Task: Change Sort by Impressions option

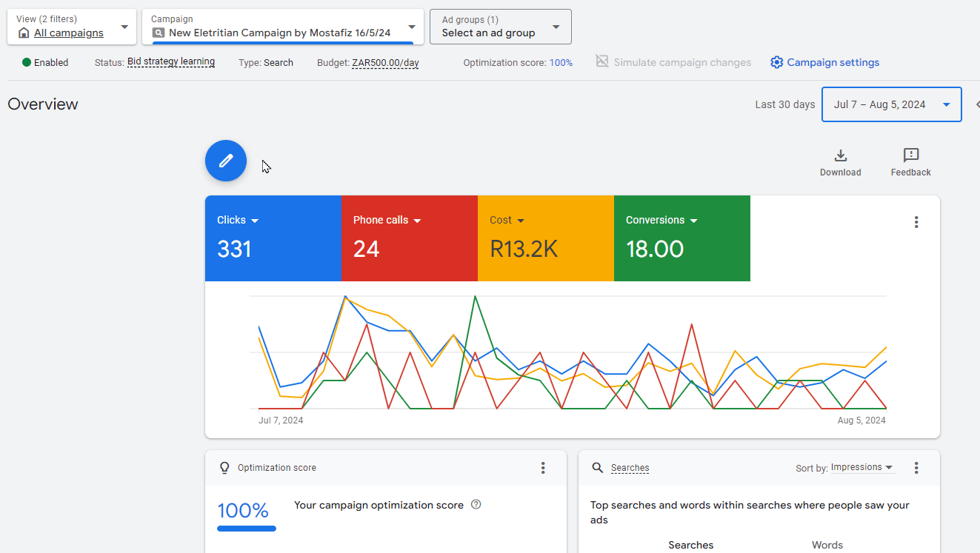Action: click(862, 468)
